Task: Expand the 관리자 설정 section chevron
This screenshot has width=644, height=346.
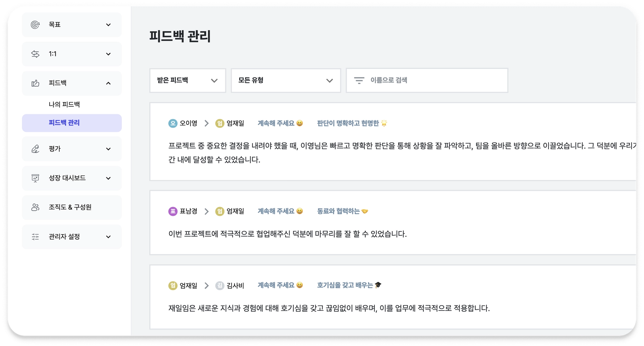Action: pyautogui.click(x=108, y=237)
